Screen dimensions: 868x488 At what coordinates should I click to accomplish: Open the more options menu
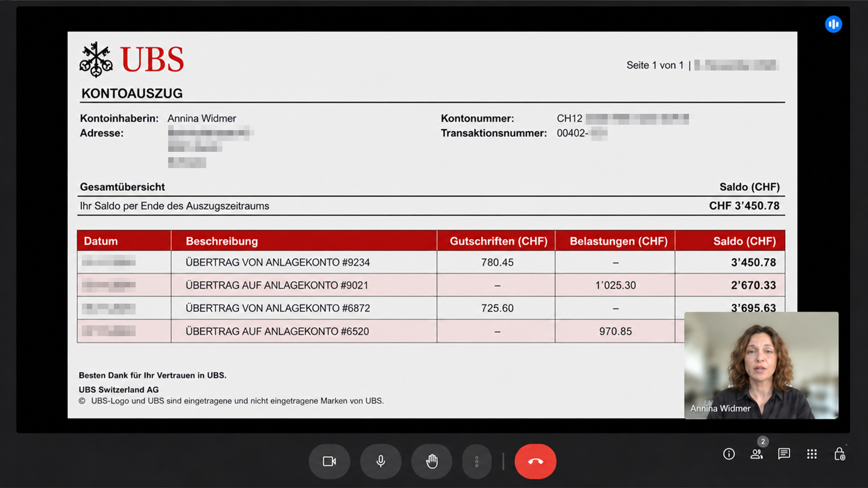tap(476, 461)
